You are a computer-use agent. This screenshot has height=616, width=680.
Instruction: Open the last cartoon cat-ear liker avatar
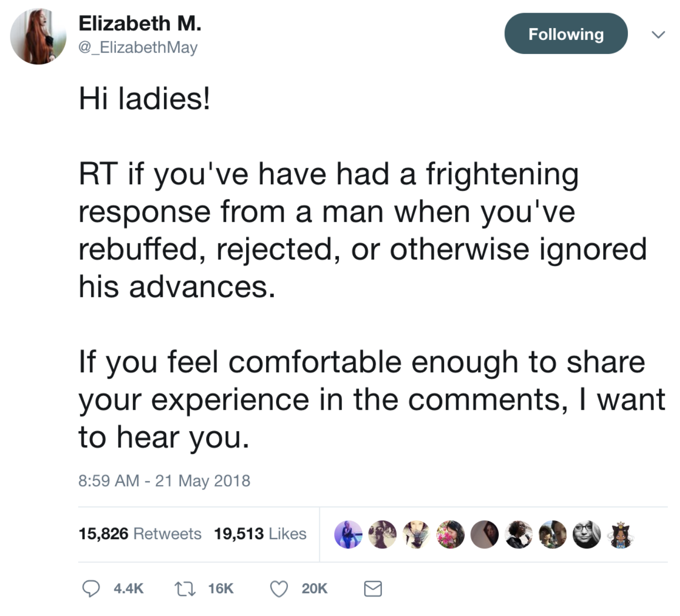tap(621, 534)
